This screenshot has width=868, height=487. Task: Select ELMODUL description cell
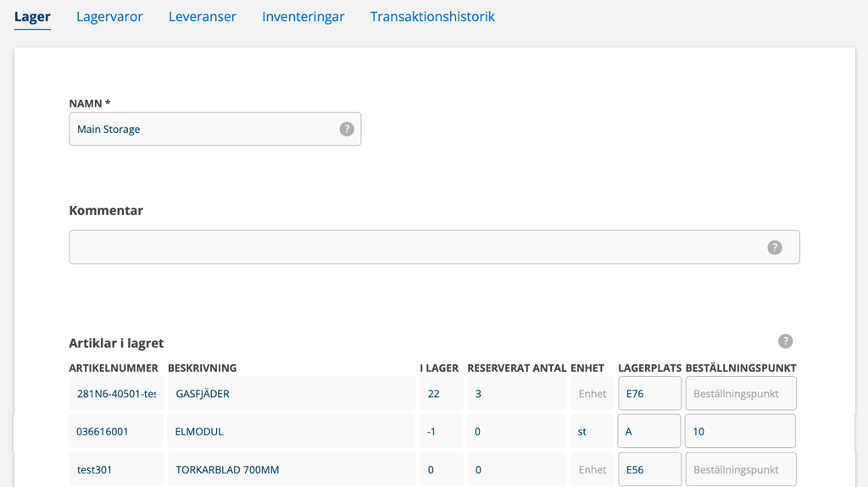pyautogui.click(x=291, y=431)
